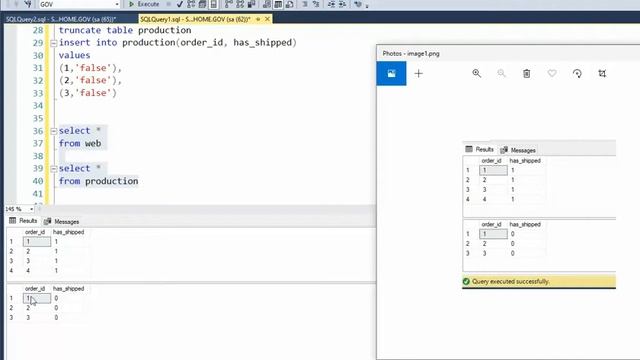This screenshot has width=640, height=360.
Task: Select order_id cell 1 in second SSMS grid
Action: [x=37, y=298]
